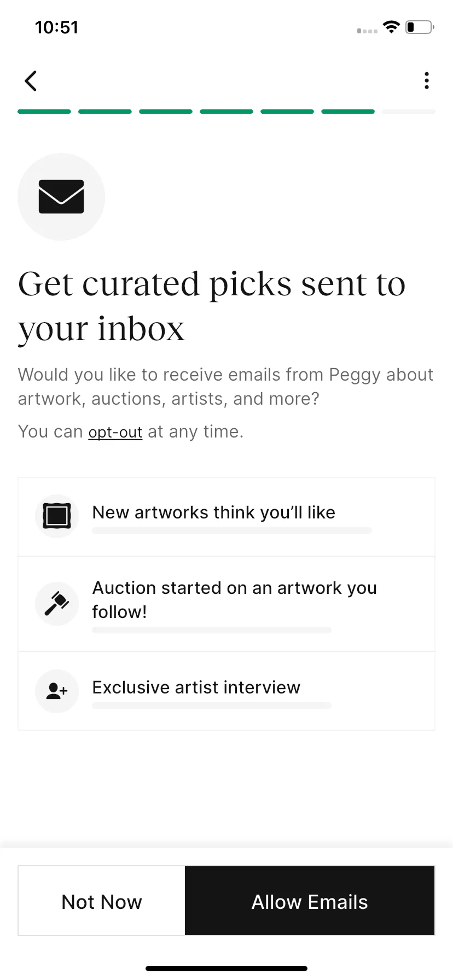The image size is (453, 980).
Task: Tap the auction gavel icon
Action: 57,603
